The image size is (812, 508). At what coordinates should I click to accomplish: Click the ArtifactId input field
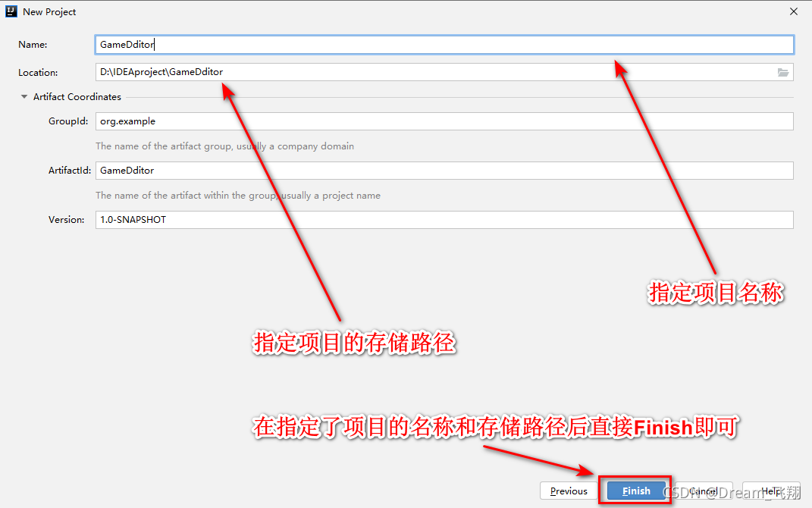[x=444, y=171]
